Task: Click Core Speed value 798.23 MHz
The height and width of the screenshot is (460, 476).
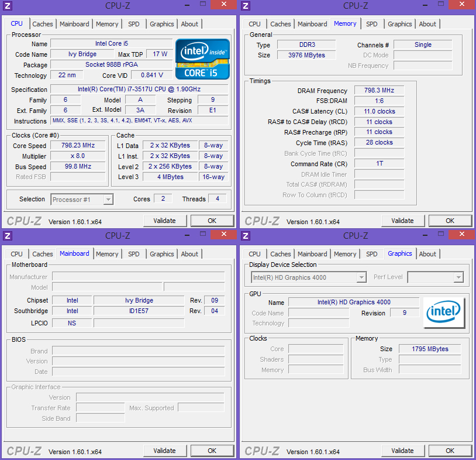Action: (78, 146)
